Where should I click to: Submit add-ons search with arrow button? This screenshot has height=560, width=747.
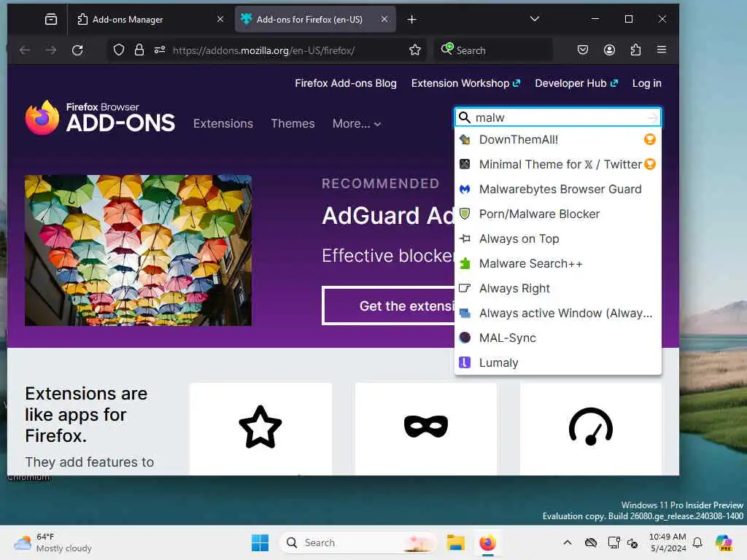(x=652, y=117)
